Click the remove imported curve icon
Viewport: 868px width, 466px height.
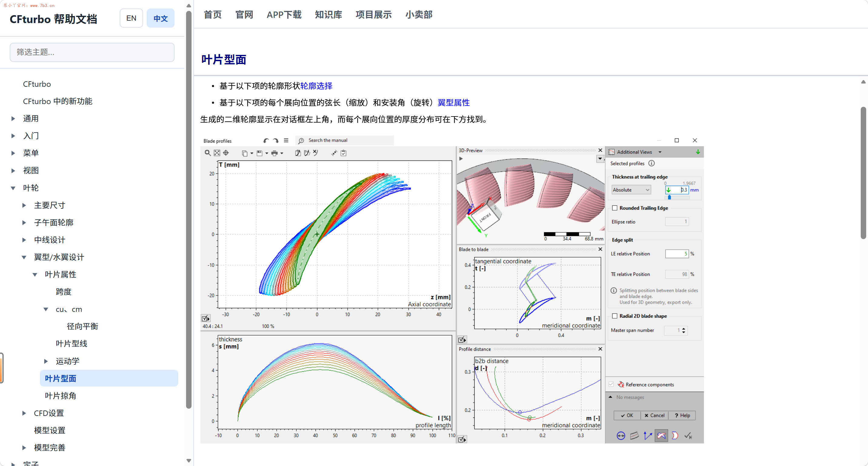pos(315,153)
